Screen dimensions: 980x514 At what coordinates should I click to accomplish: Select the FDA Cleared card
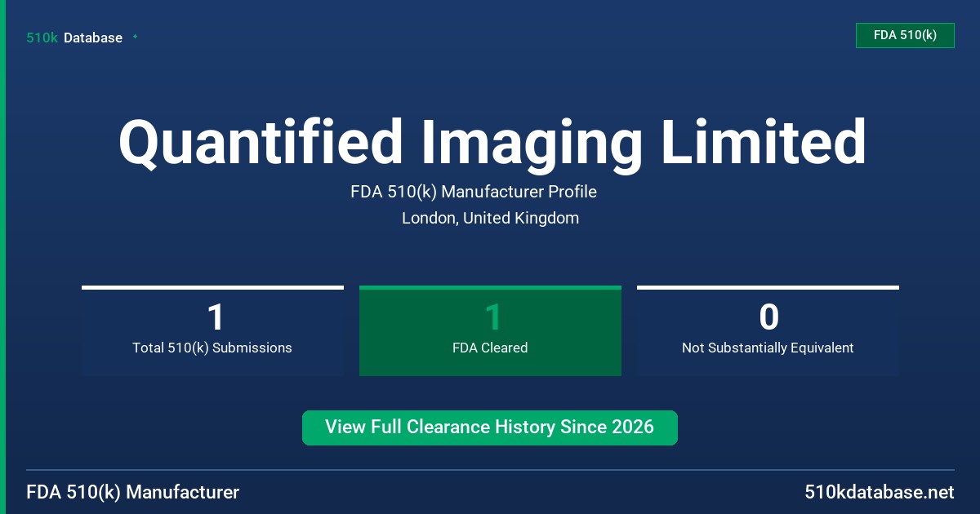click(x=490, y=330)
